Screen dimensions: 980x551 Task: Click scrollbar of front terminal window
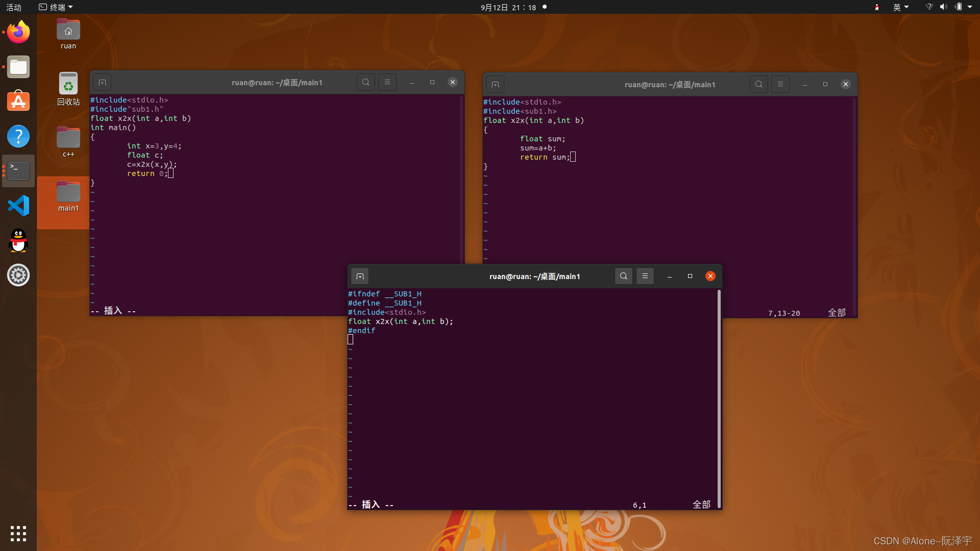click(x=719, y=398)
